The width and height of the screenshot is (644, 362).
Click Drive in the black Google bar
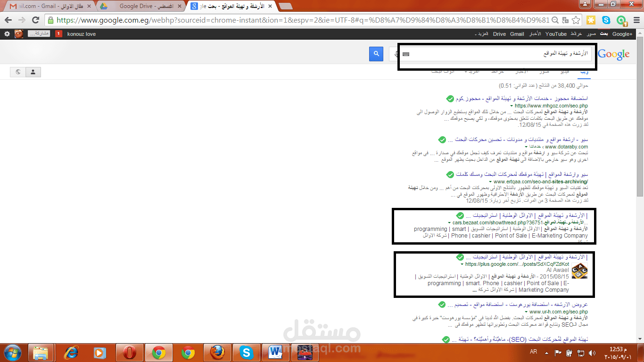point(499,34)
